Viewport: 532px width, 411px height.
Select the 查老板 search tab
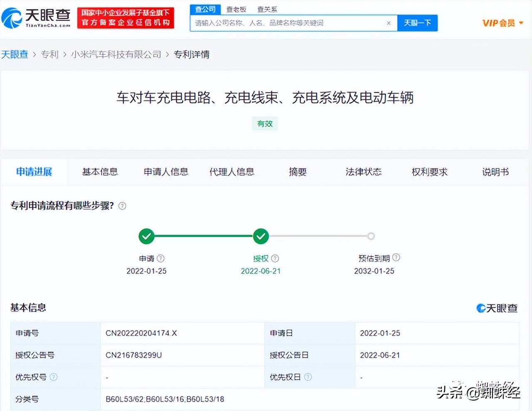tap(236, 9)
